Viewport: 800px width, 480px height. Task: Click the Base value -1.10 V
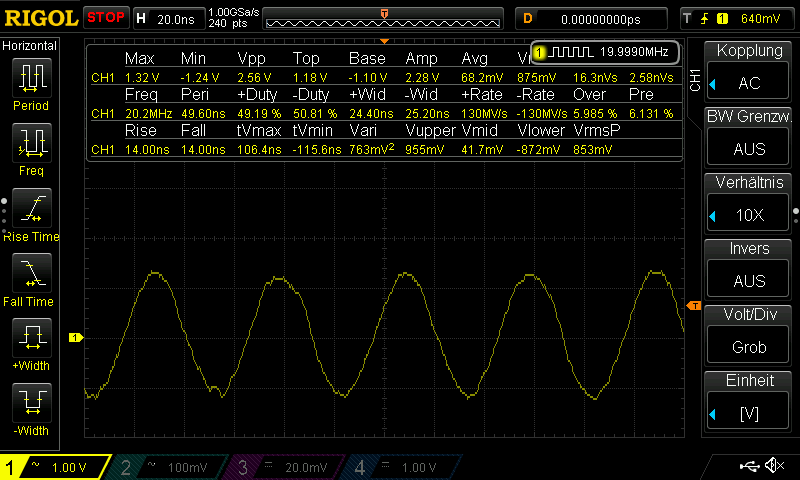tap(368, 78)
